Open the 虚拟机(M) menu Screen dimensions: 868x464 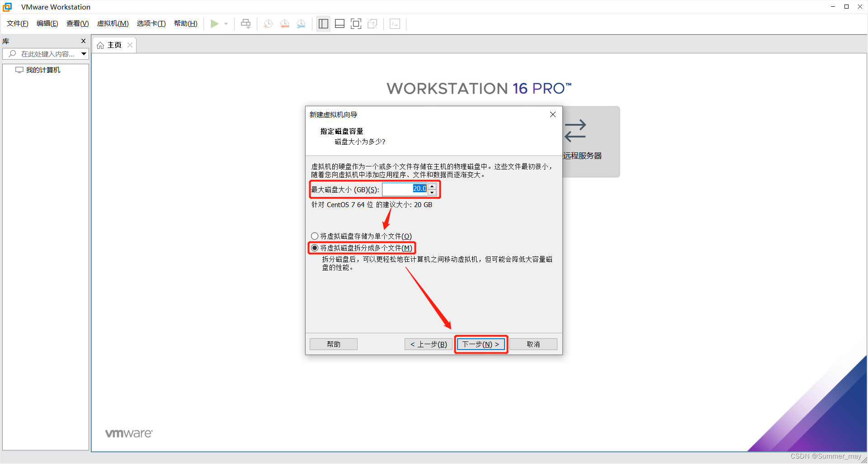113,24
